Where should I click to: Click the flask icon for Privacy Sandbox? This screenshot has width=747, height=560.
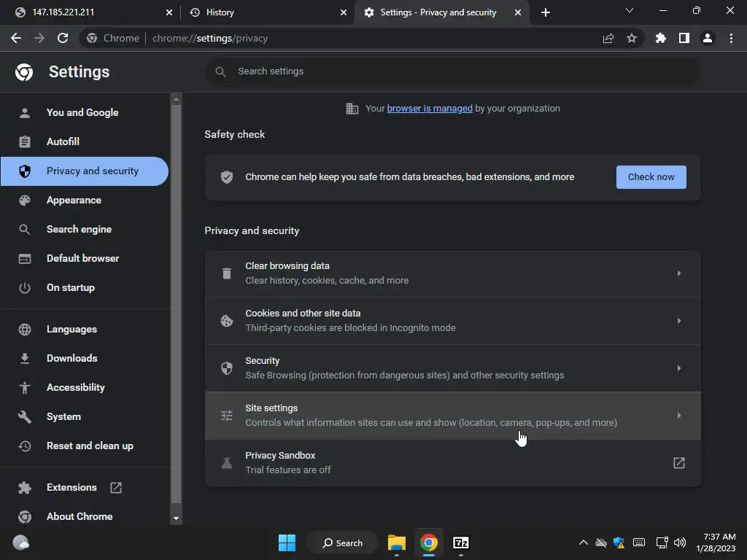[x=227, y=463]
